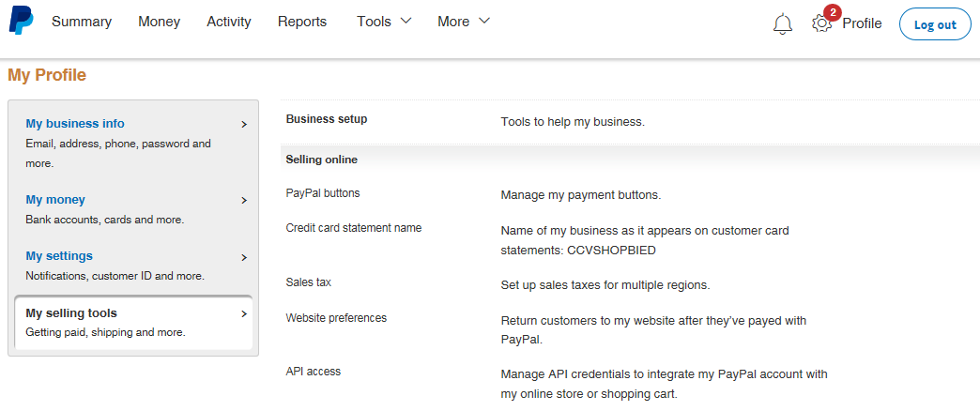The height and width of the screenshot is (411, 980).
Task: Open the notifications bell icon
Action: click(782, 24)
